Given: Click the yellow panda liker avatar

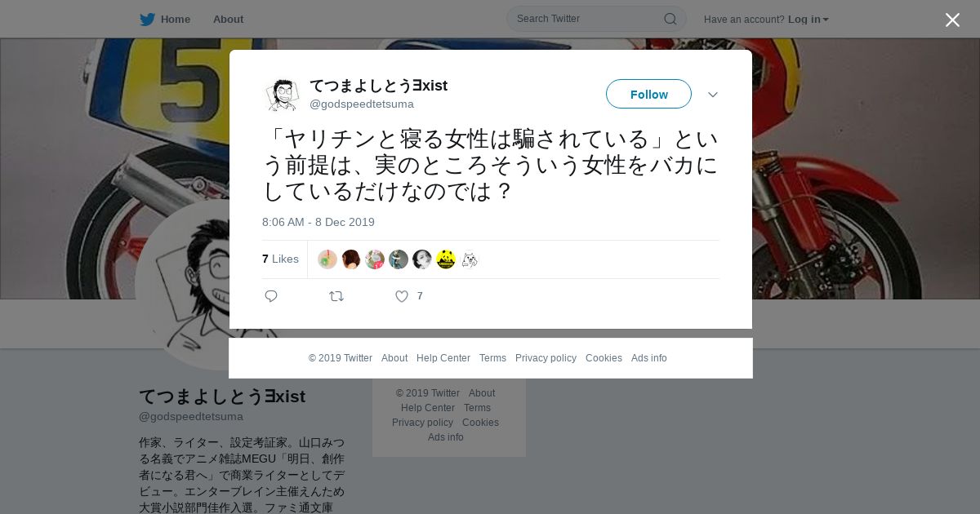Looking at the screenshot, I should (x=446, y=259).
